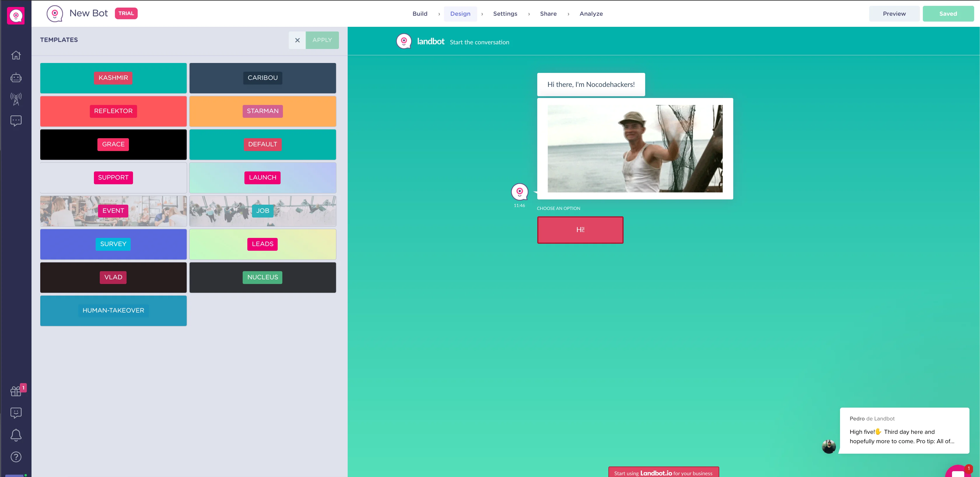Switch to the Build tab
Image resolution: width=980 pixels, height=477 pixels.
[420, 14]
